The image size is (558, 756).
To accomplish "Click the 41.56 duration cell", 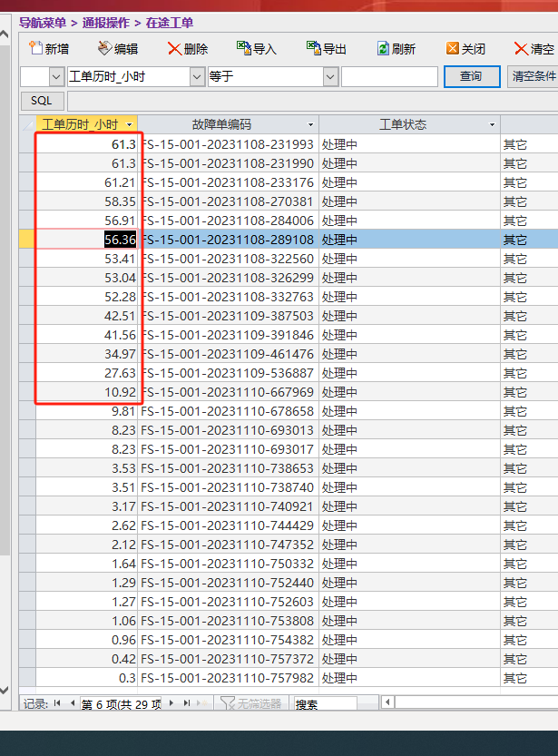I will click(87, 335).
